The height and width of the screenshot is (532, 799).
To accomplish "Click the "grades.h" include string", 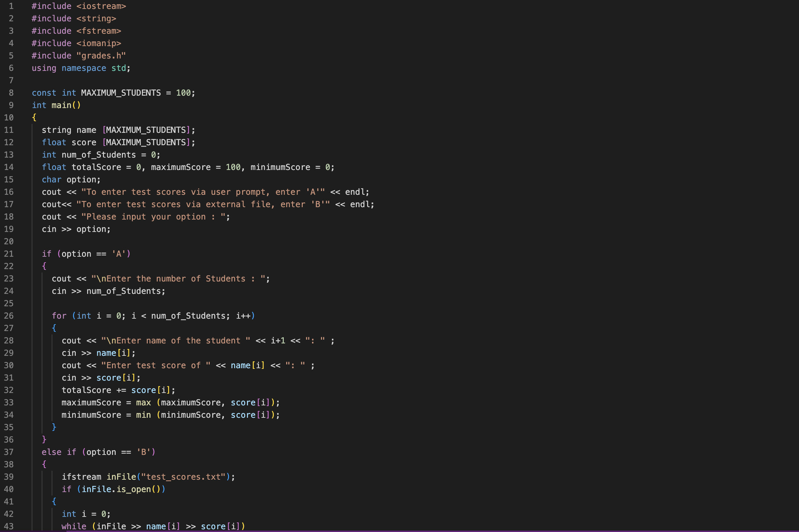I will (x=101, y=56).
